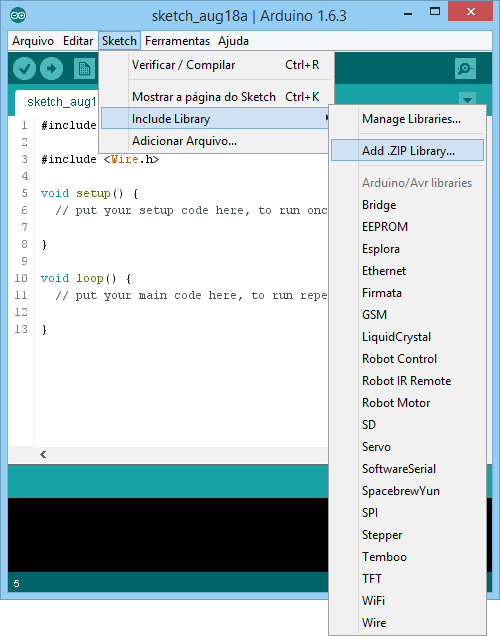500x636 pixels.
Task: Include the GSM library
Action: click(408, 315)
